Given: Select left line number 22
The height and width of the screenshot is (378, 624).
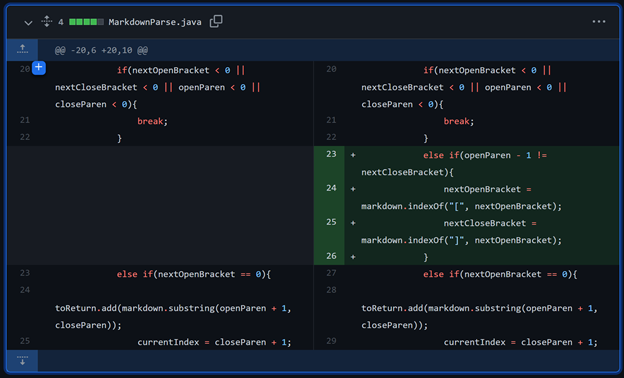Looking at the screenshot, I should coord(25,137).
